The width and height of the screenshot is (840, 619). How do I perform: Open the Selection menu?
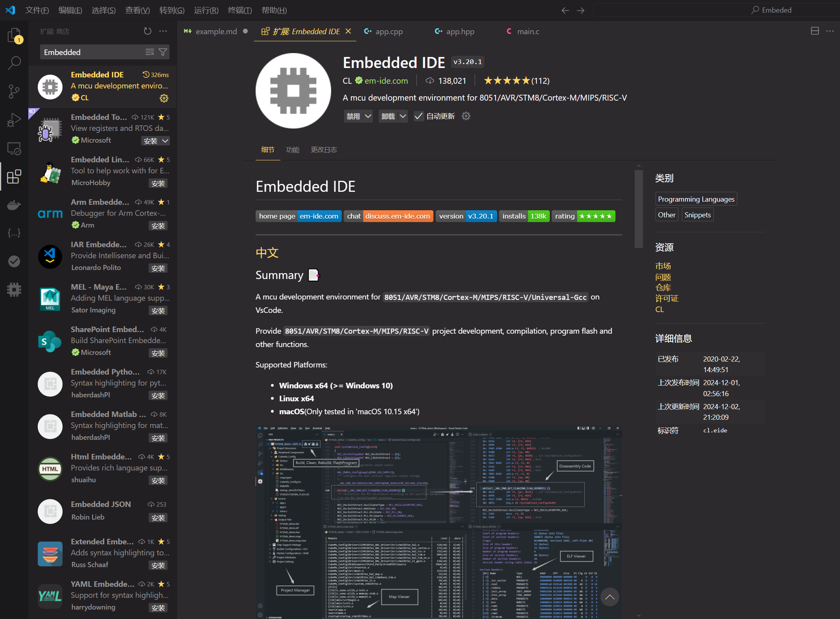pyautogui.click(x=103, y=10)
